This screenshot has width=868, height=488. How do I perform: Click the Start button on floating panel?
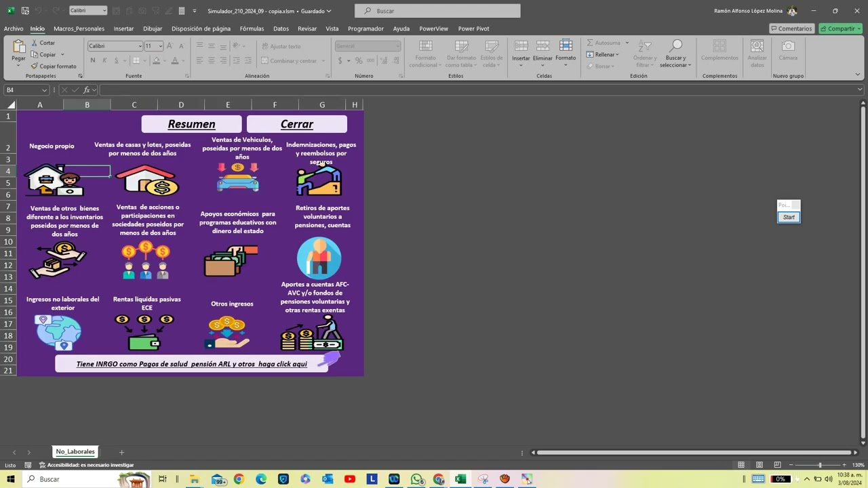click(789, 217)
